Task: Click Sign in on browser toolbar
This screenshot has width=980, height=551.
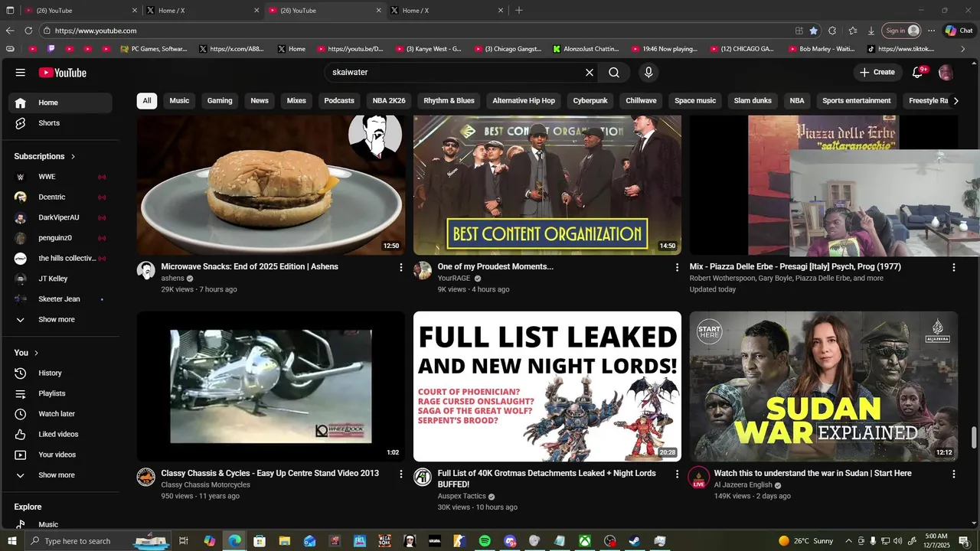Action: click(x=902, y=31)
